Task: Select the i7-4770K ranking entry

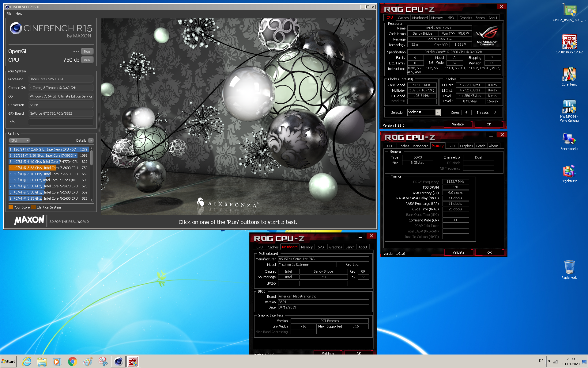Action: tap(49, 162)
